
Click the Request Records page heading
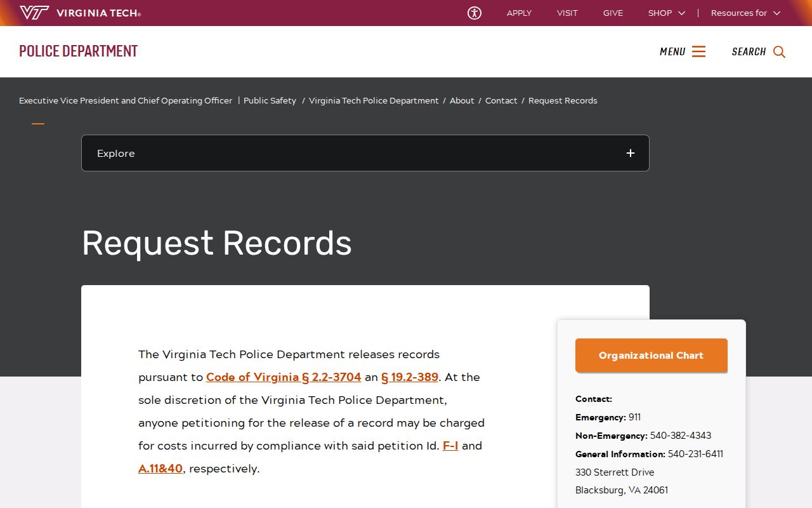tap(216, 243)
